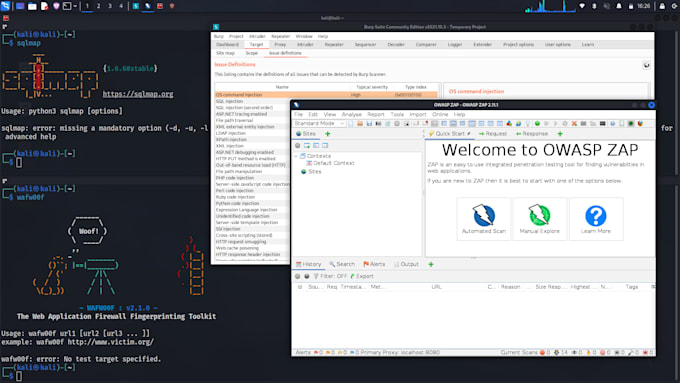This screenshot has width=680, height=383.
Task: Open the Output tab in ZAP
Action: tap(406, 264)
